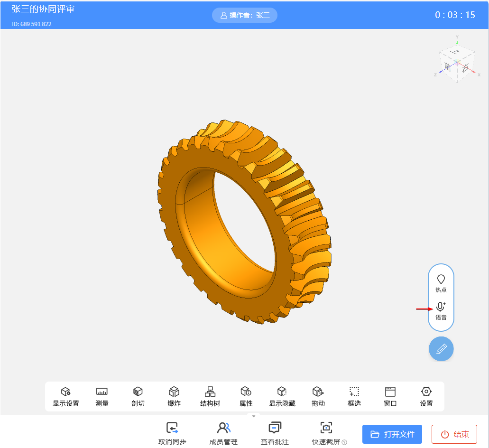Screen dimensions: 489x448
Task: Show the 属性 properties panel
Action: click(x=246, y=396)
